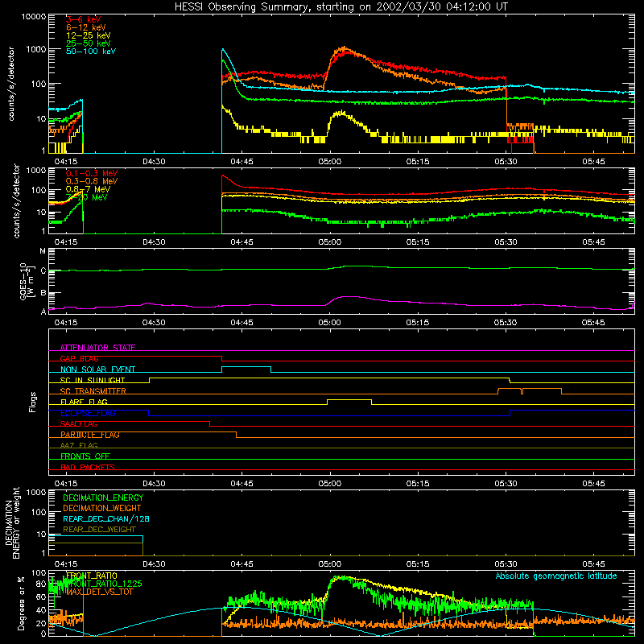
Task: Select the FRONTS_OFF flag label
Action: point(85,456)
